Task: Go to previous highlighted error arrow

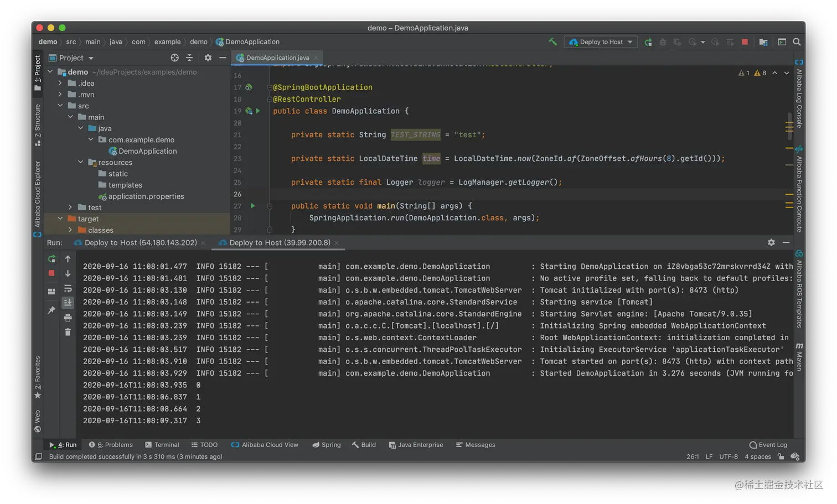Action: click(774, 73)
